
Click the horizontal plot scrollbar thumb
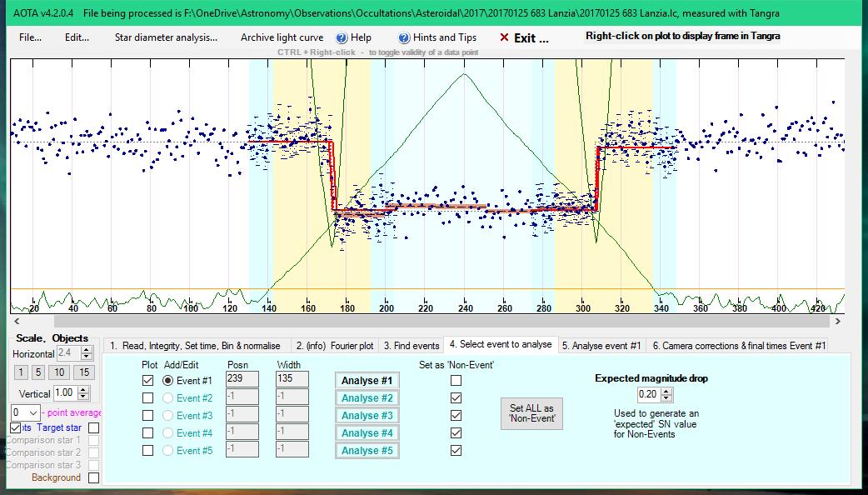441,321
